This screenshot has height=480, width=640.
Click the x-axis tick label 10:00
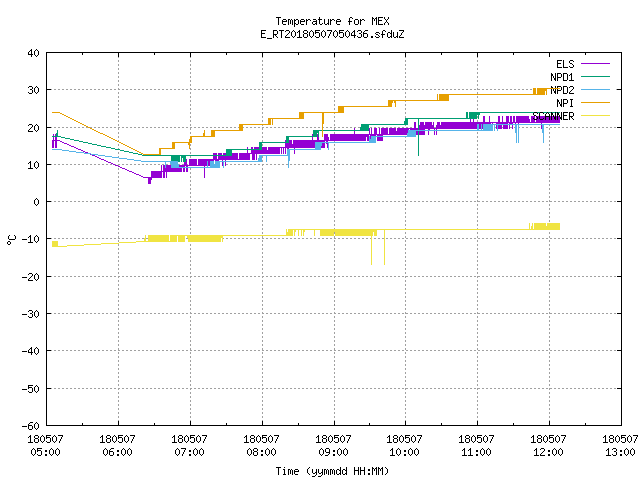pyautogui.click(x=404, y=452)
